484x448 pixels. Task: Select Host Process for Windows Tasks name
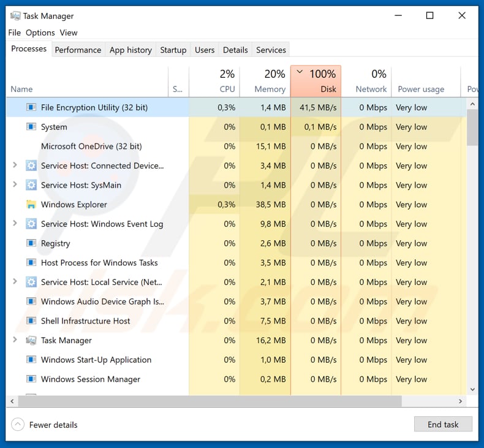pyautogui.click(x=99, y=263)
